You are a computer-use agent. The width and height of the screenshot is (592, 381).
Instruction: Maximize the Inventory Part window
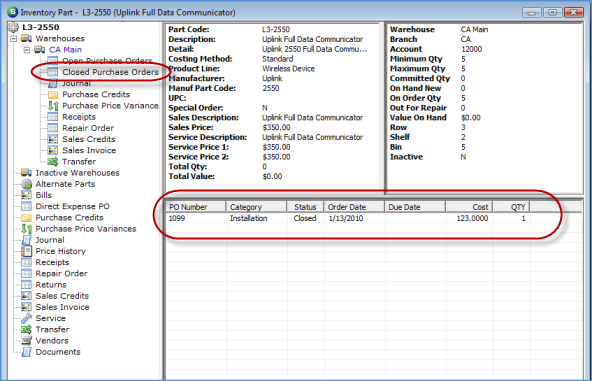(552, 12)
